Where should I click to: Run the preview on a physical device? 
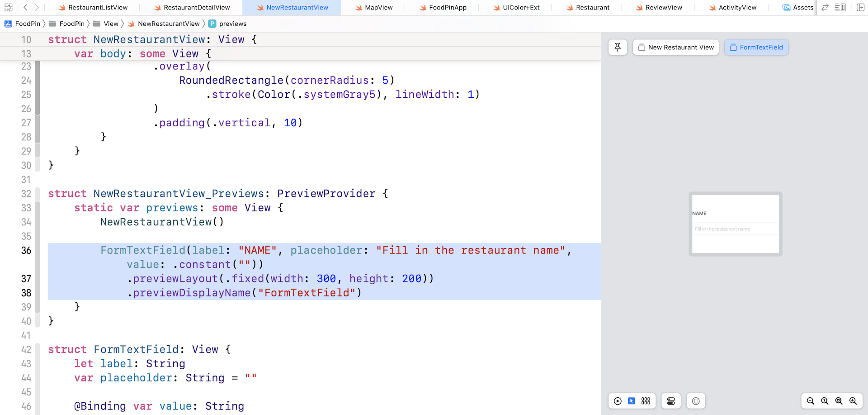pos(696,401)
